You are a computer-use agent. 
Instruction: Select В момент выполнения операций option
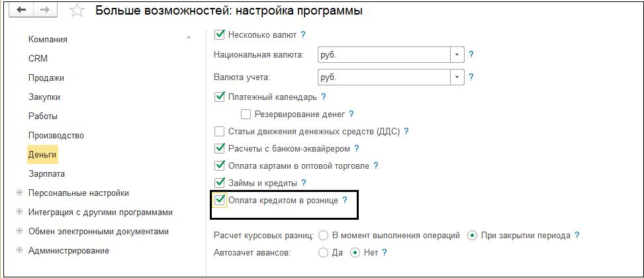[324, 236]
